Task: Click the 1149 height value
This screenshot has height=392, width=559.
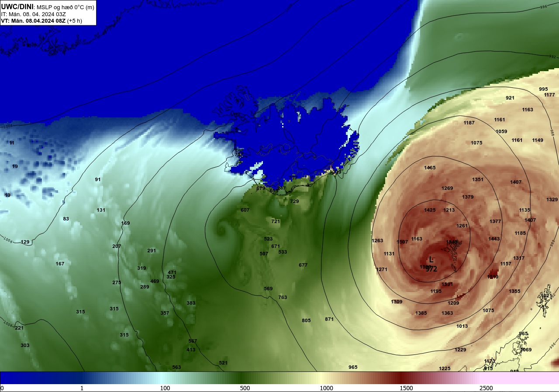Action: [x=538, y=140]
